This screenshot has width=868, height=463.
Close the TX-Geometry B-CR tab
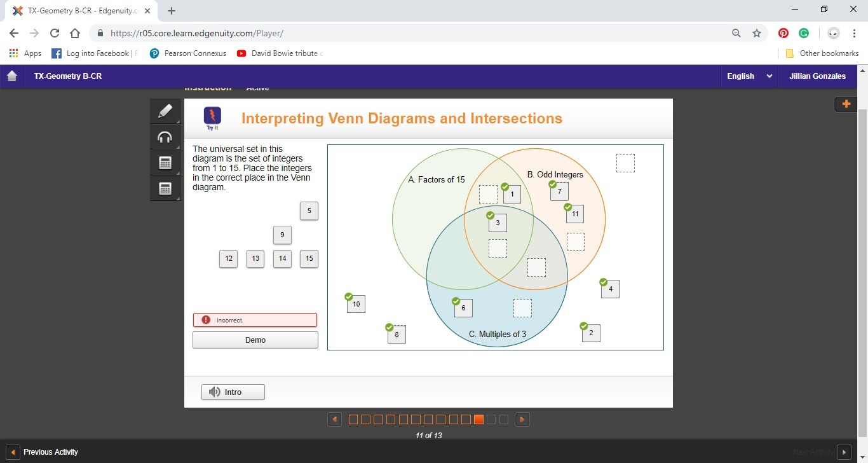pyautogui.click(x=147, y=11)
